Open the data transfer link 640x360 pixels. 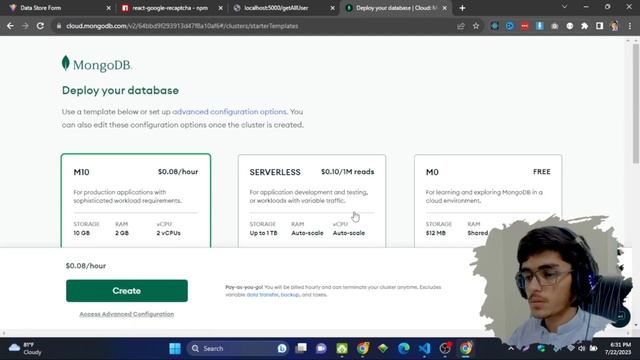point(262,295)
